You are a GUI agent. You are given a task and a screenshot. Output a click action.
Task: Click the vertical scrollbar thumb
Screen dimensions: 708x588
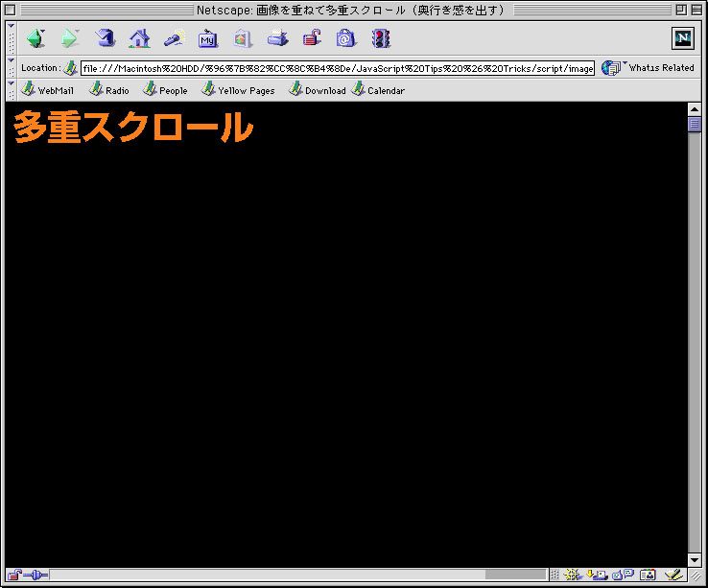tap(695, 124)
